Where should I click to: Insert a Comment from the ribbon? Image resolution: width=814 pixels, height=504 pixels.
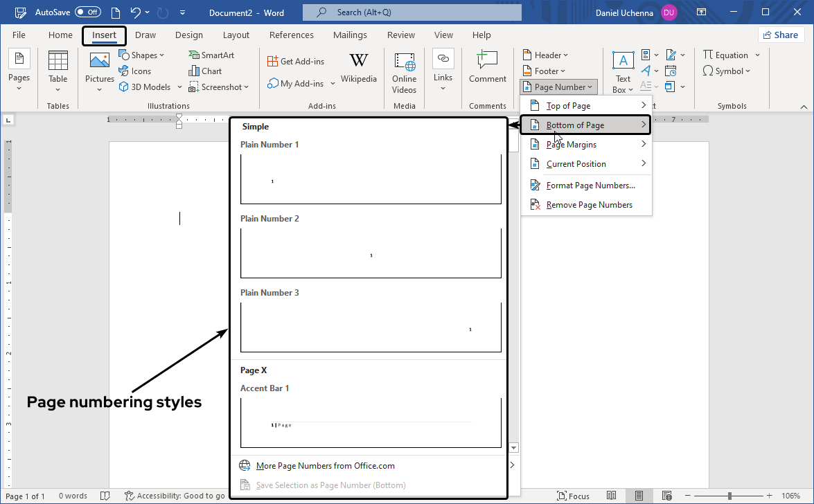pos(487,69)
